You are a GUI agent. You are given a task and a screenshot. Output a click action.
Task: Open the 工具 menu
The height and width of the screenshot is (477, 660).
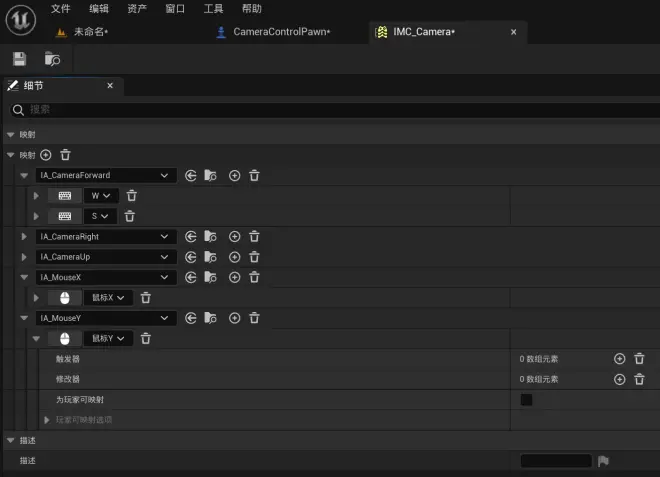[x=213, y=8]
